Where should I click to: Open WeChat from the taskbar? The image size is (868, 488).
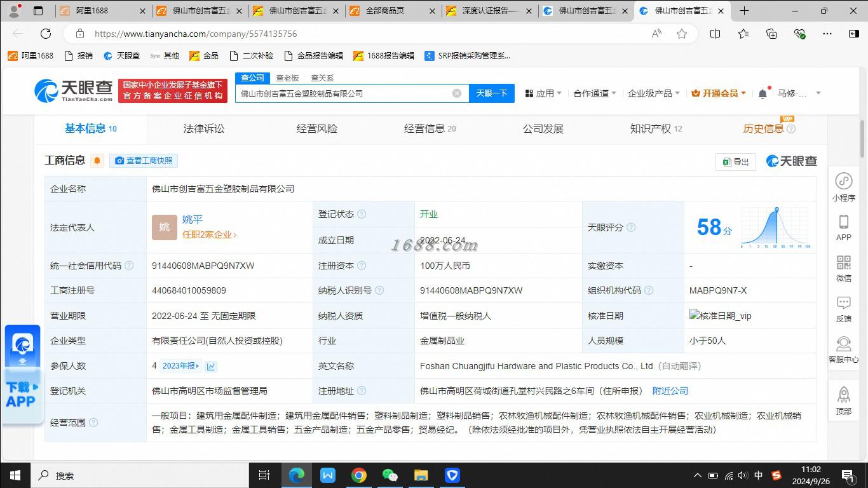pyautogui.click(x=390, y=475)
